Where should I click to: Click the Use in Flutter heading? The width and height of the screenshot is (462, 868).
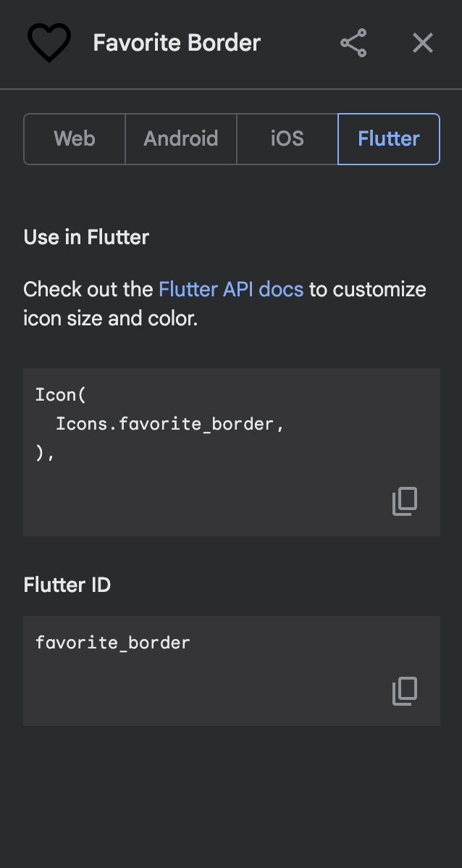point(86,237)
